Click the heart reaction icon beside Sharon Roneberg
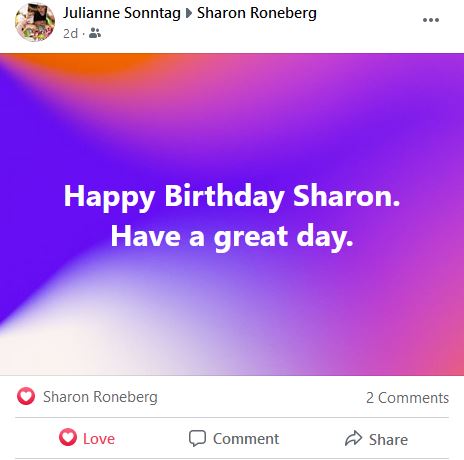 coord(26,396)
